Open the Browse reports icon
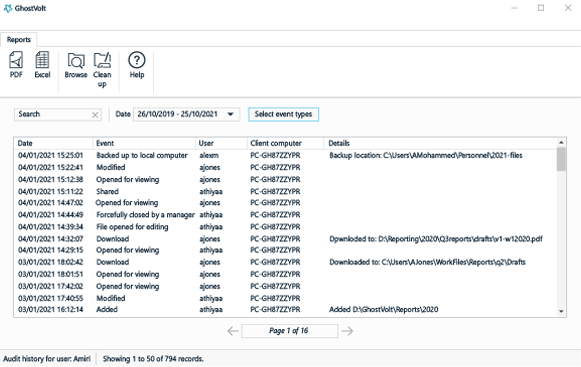 [76, 65]
